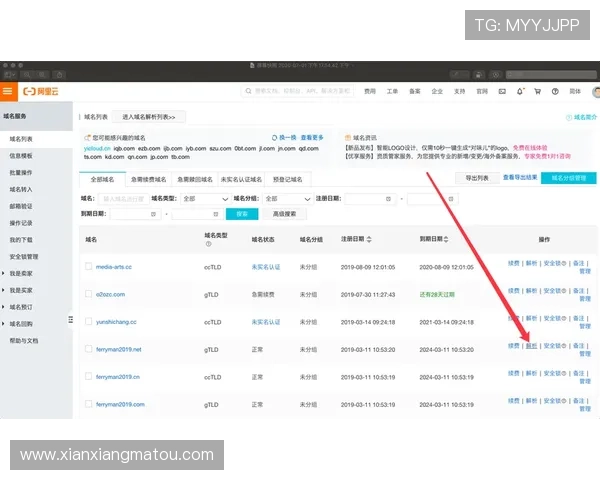Screen dimensions: 600x480
Task: Open the 域名分组 dropdown
Action: click(287, 199)
